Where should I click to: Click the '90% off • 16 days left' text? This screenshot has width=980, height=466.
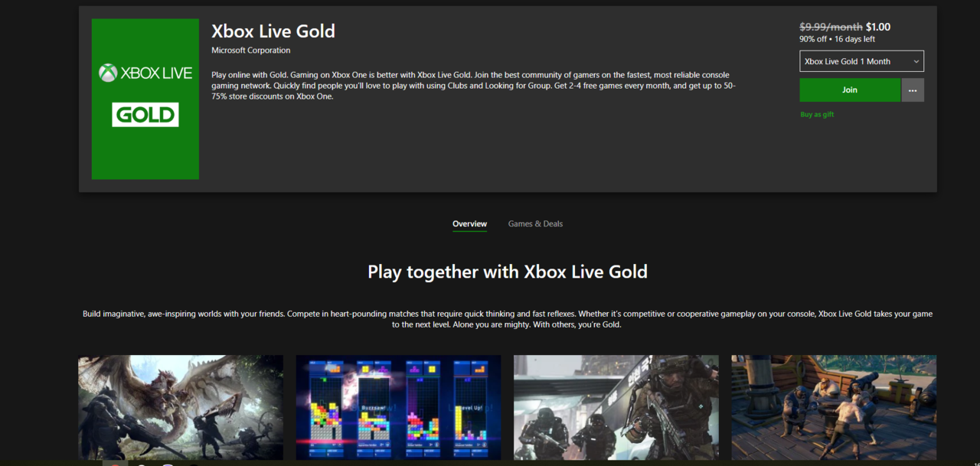click(837, 39)
